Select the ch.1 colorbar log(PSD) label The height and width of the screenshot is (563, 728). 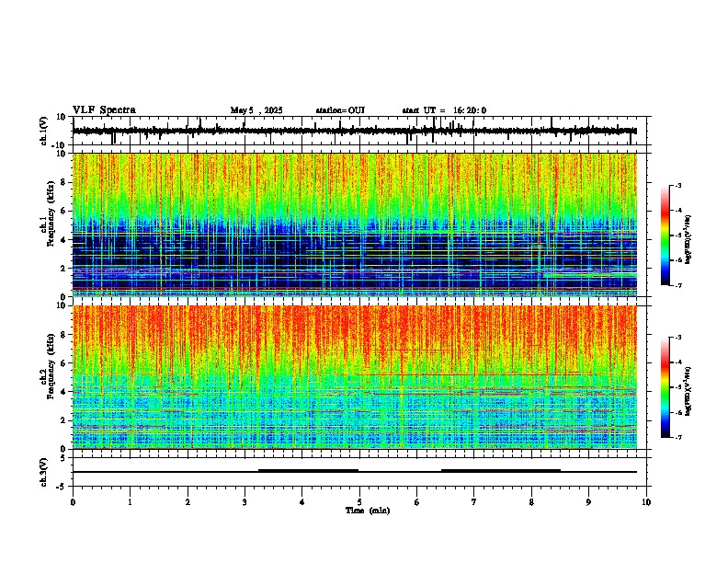point(688,239)
